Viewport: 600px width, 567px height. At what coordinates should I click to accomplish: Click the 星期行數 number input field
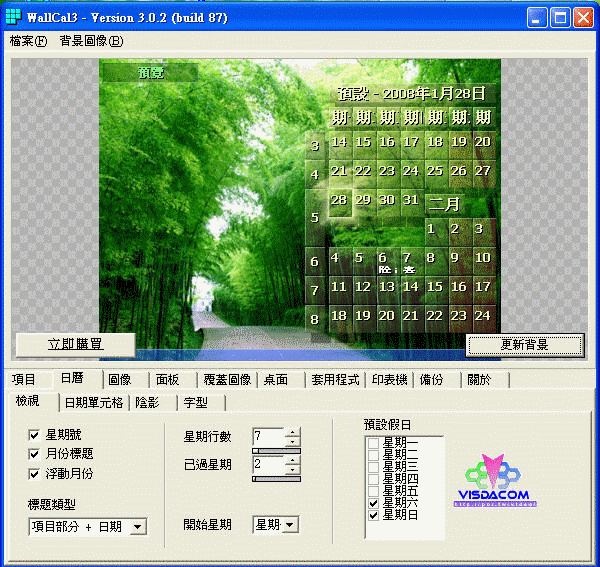tap(268, 437)
